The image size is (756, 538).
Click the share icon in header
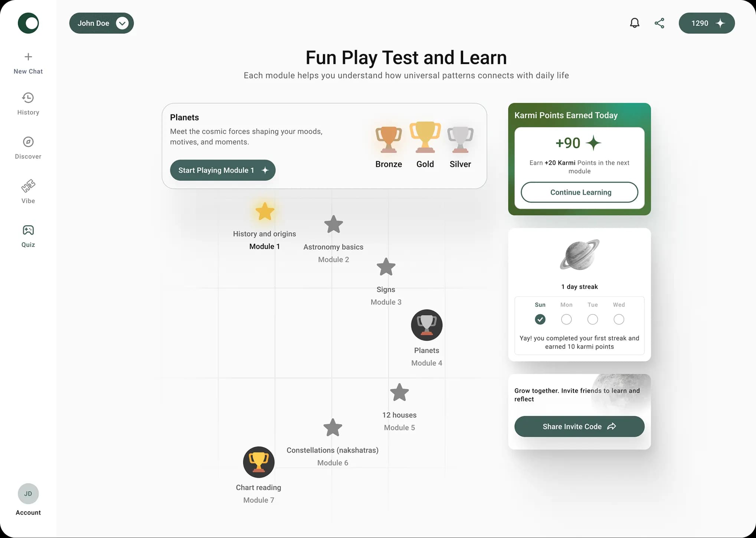click(659, 23)
